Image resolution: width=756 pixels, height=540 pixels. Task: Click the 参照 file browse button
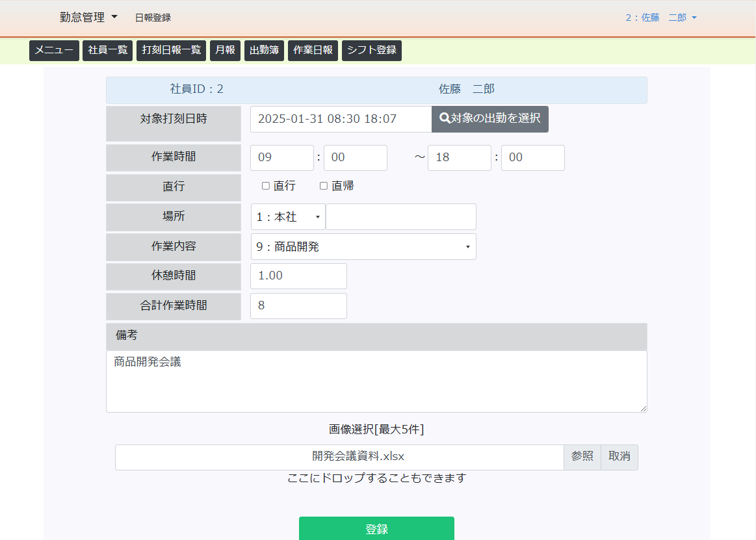[582, 457]
